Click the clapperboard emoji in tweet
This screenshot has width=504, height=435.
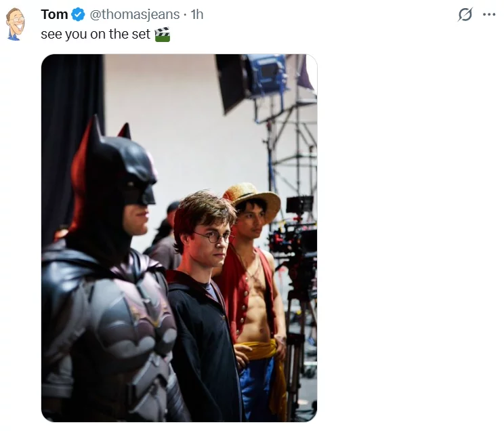(x=162, y=34)
